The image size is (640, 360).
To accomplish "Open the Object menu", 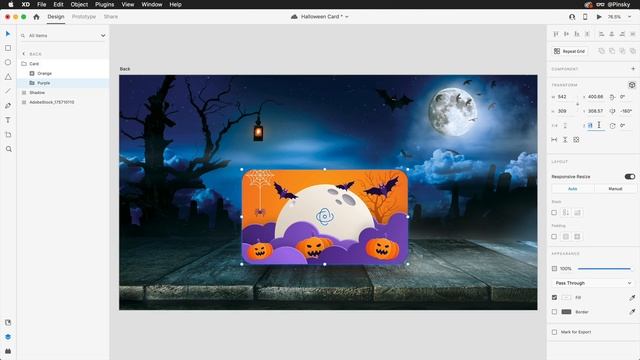I will pyautogui.click(x=79, y=4).
